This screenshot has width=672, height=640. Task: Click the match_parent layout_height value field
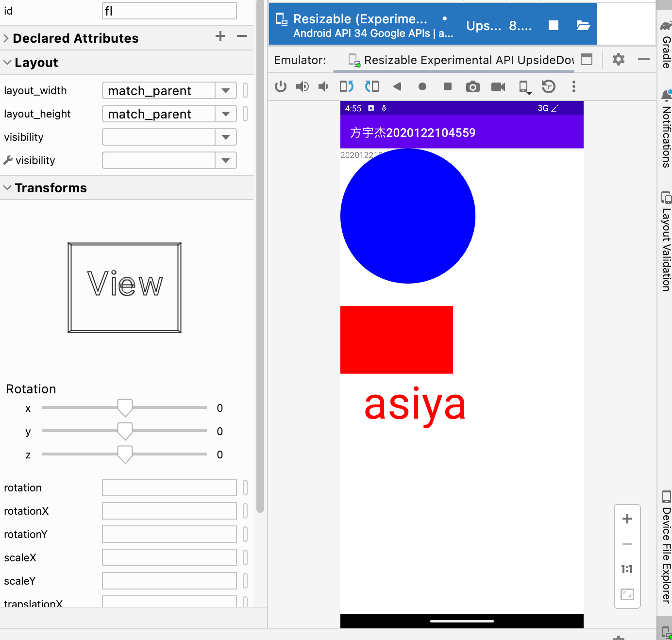[159, 114]
